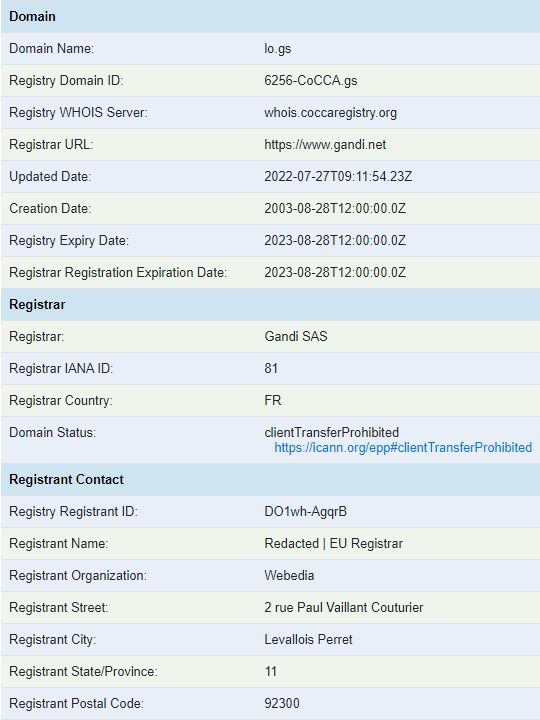Click the Creation Date value 2003-08-28

pos(335,208)
